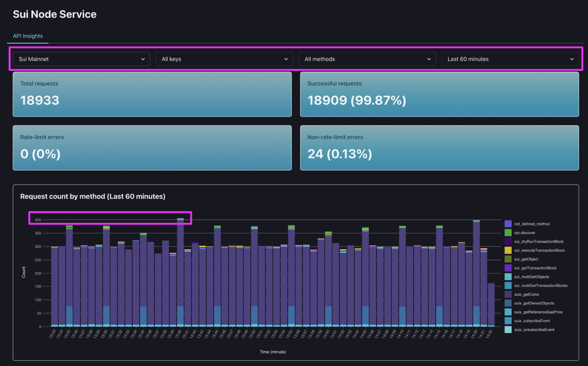Open the Sui Mainnet network dropdown
This screenshot has height=366, width=588.
pyautogui.click(x=81, y=59)
